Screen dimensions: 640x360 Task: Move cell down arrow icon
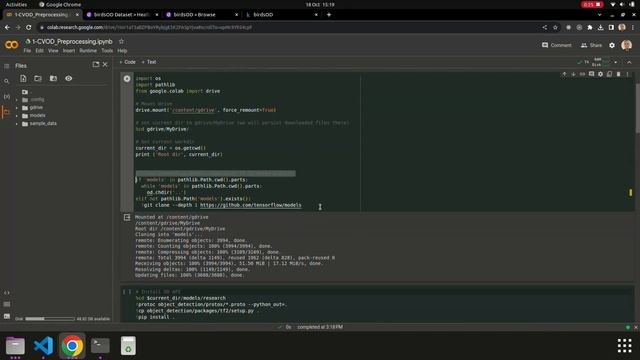click(573, 74)
